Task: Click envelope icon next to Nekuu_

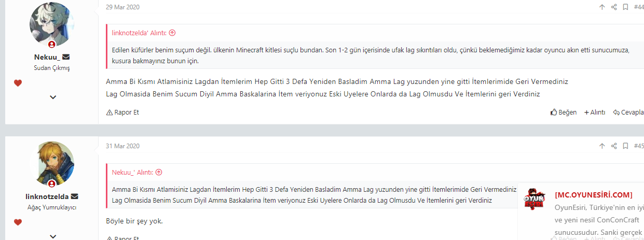Action: click(66, 57)
